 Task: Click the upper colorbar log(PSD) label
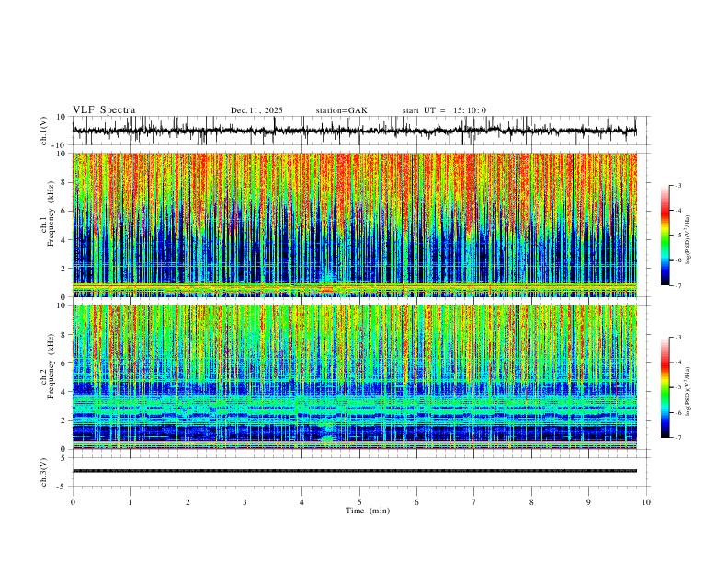tap(688, 239)
